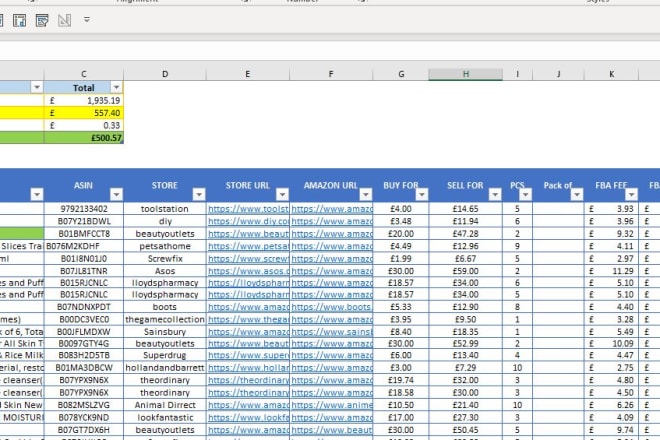Open the lookfantastic store URL link

point(248,418)
